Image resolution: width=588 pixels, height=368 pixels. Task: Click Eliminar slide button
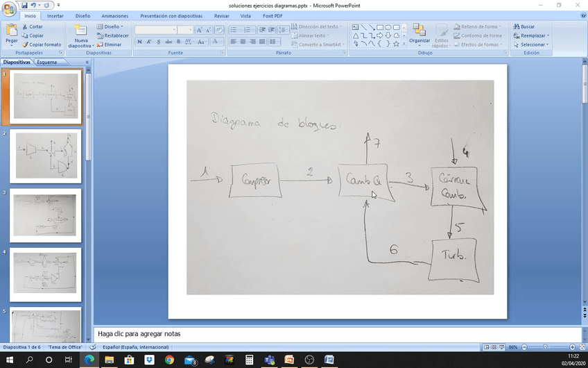click(x=100, y=44)
